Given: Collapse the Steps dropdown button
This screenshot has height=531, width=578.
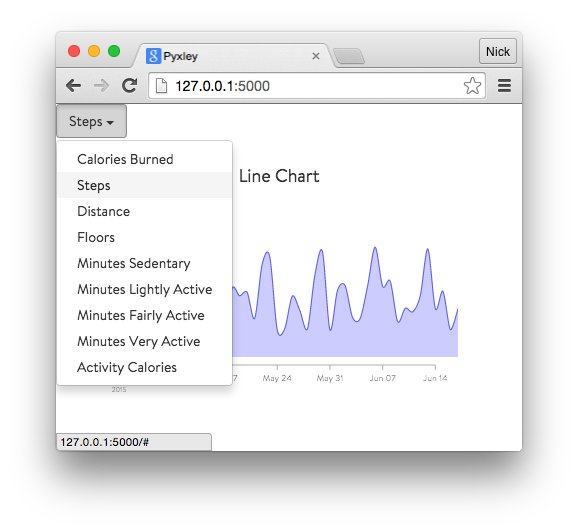Looking at the screenshot, I should [91, 121].
